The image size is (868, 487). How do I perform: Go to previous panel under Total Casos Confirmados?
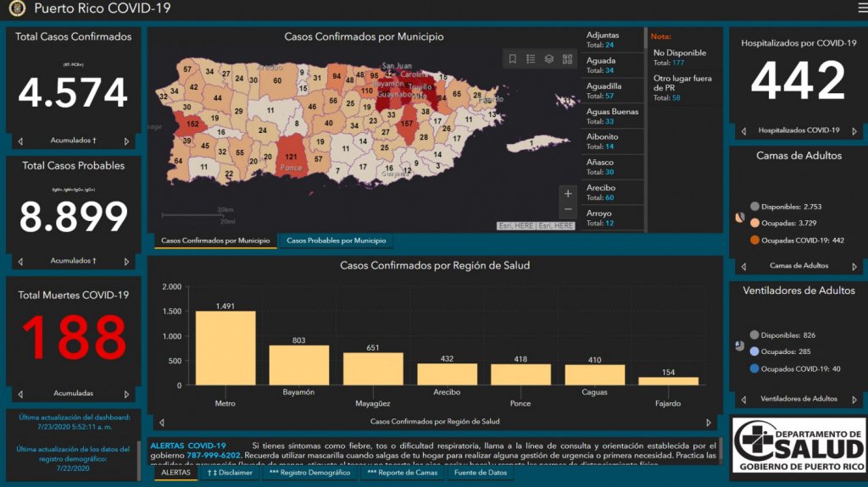pos(20,141)
